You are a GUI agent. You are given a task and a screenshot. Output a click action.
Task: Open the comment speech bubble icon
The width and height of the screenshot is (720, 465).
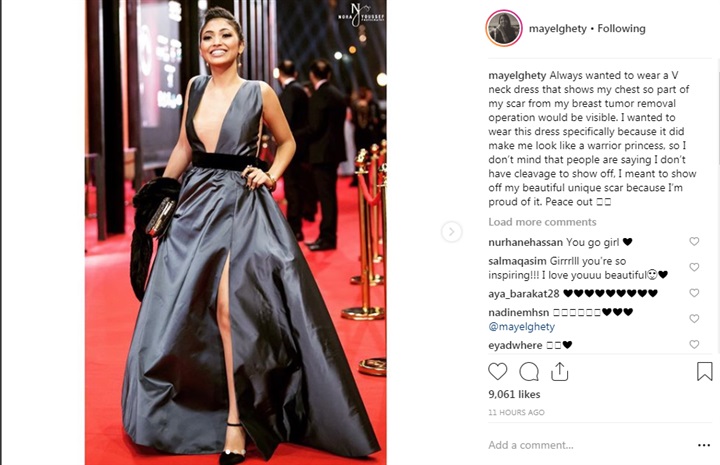pyautogui.click(x=529, y=372)
